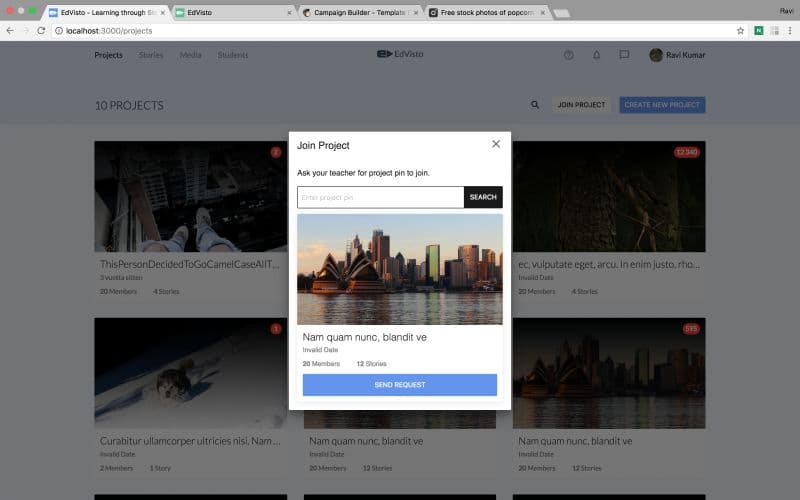The image size is (800, 500).
Task: Click '10 PROJECTS' heading
Action: click(x=129, y=105)
